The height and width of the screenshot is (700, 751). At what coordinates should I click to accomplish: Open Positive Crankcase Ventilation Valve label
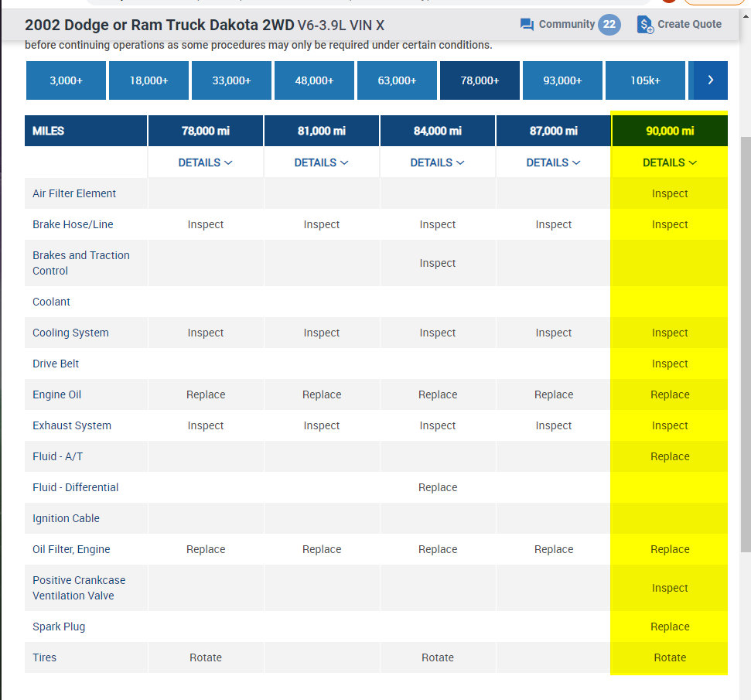coord(79,588)
